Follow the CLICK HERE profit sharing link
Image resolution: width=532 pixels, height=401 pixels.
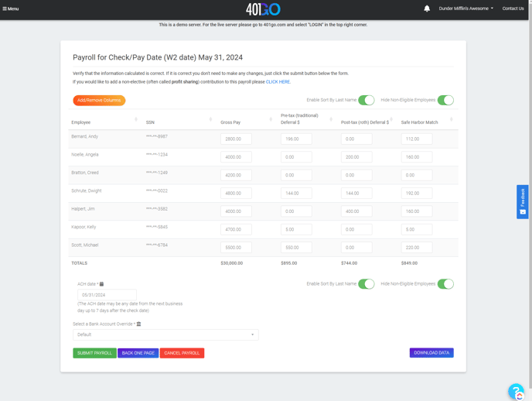tap(278, 81)
